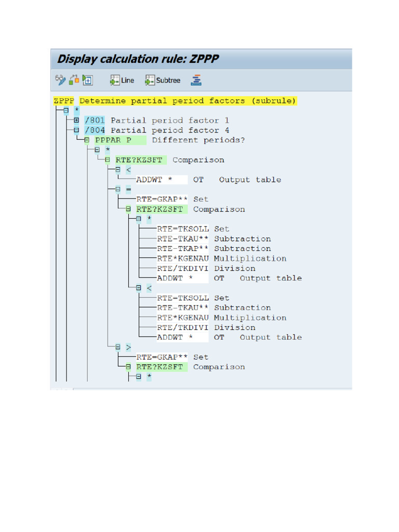Click the text 'Partial period factor 1'

coord(170,120)
